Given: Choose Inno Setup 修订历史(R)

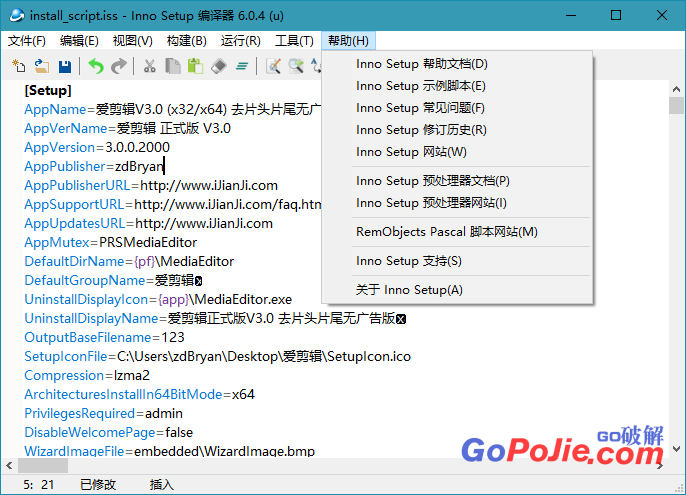Looking at the screenshot, I should point(457,130).
